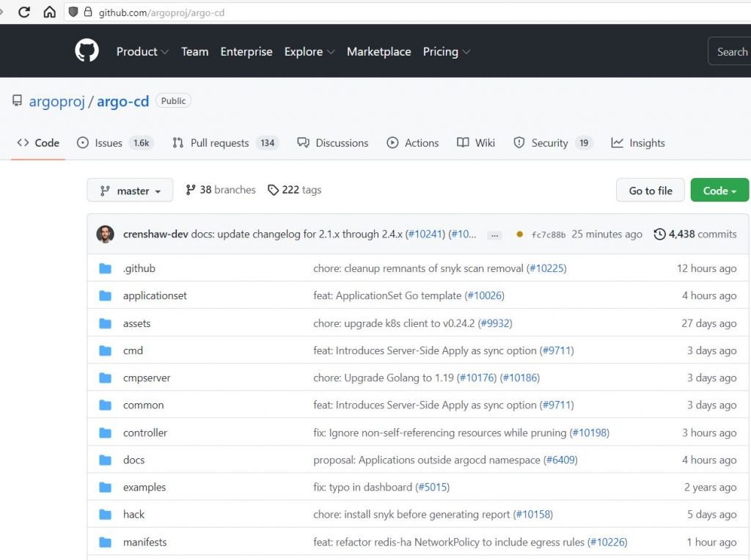
Task: Open the manifests folder name
Action: click(144, 542)
